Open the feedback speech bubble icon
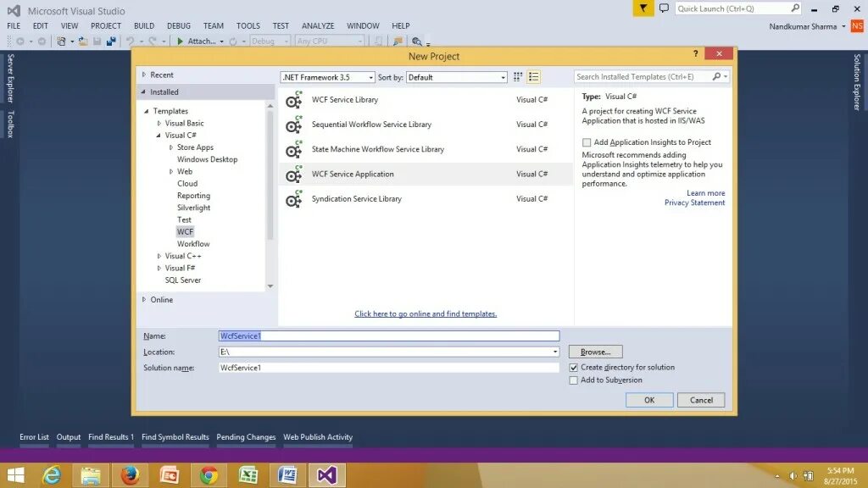This screenshot has height=488, width=868. point(664,8)
